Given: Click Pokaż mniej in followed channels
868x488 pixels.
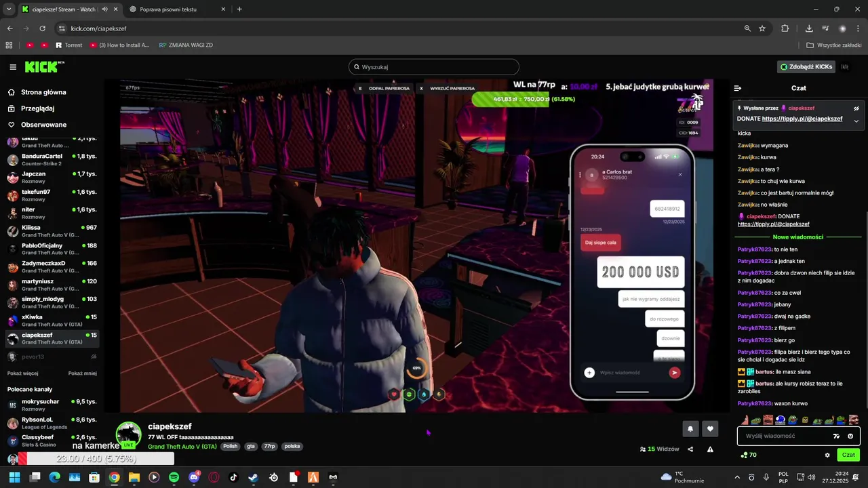Looking at the screenshot, I should tap(83, 373).
